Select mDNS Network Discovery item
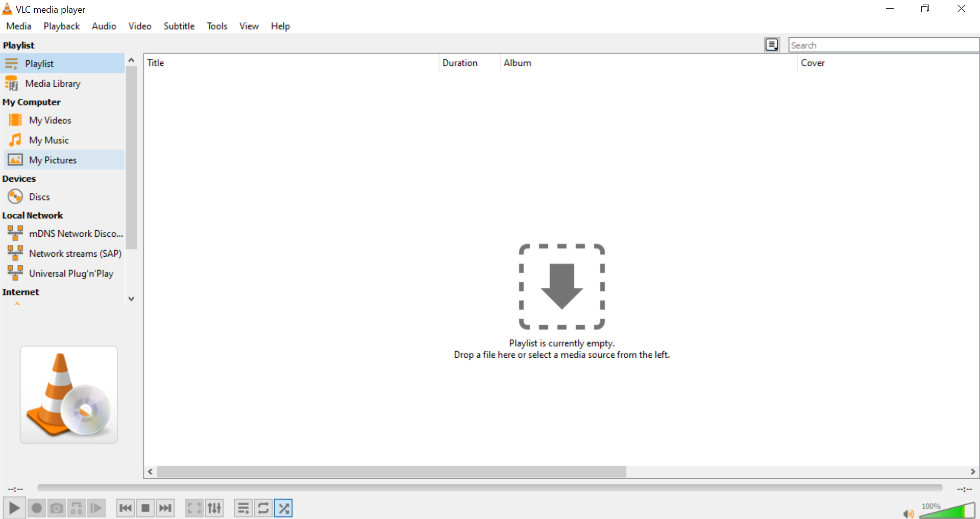 coord(64,233)
